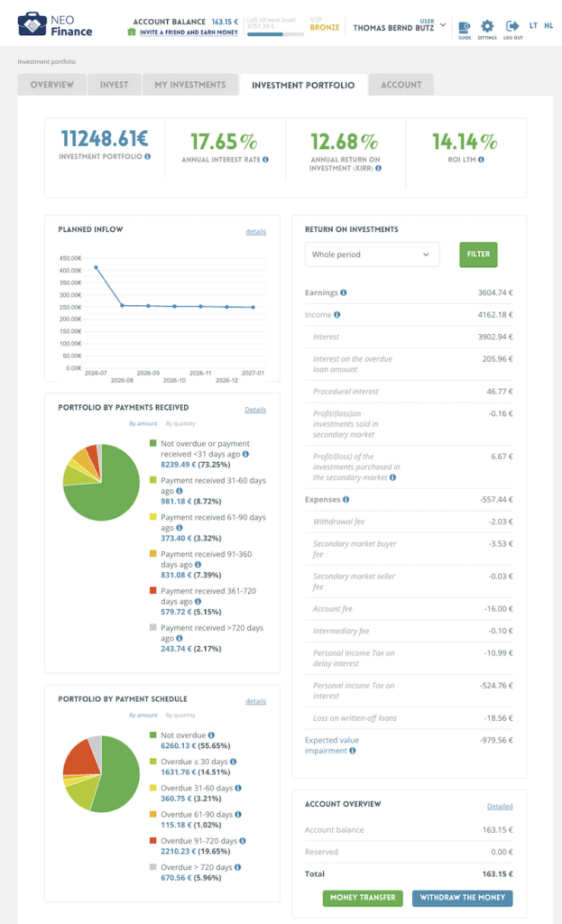This screenshot has height=924, width=562.
Task: Info icon for Overdue ≤ 30 days
Action: 234,762
